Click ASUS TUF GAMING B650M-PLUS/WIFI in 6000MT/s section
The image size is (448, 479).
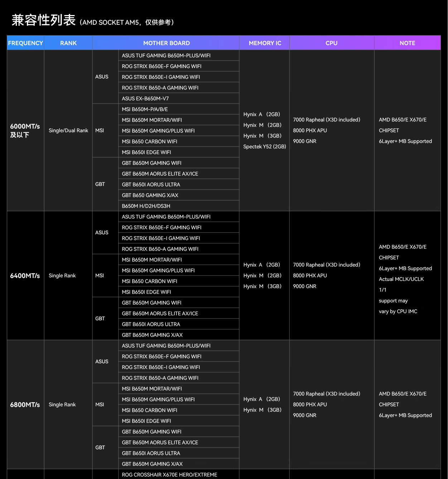(x=179, y=55)
